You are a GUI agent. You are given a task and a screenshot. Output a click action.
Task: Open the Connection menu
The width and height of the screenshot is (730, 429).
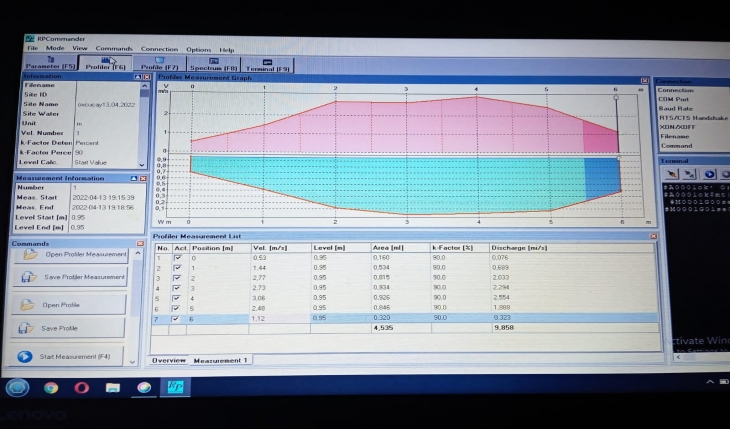159,49
